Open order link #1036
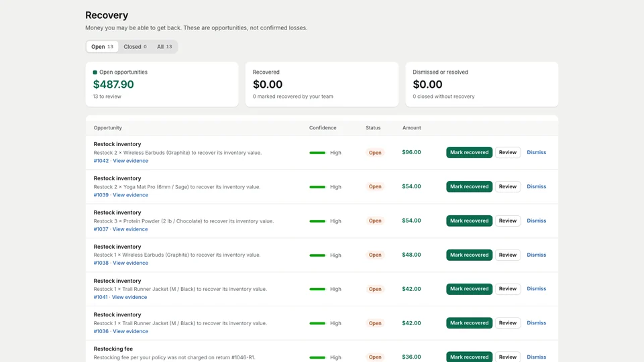The width and height of the screenshot is (644, 362). (x=101, y=331)
